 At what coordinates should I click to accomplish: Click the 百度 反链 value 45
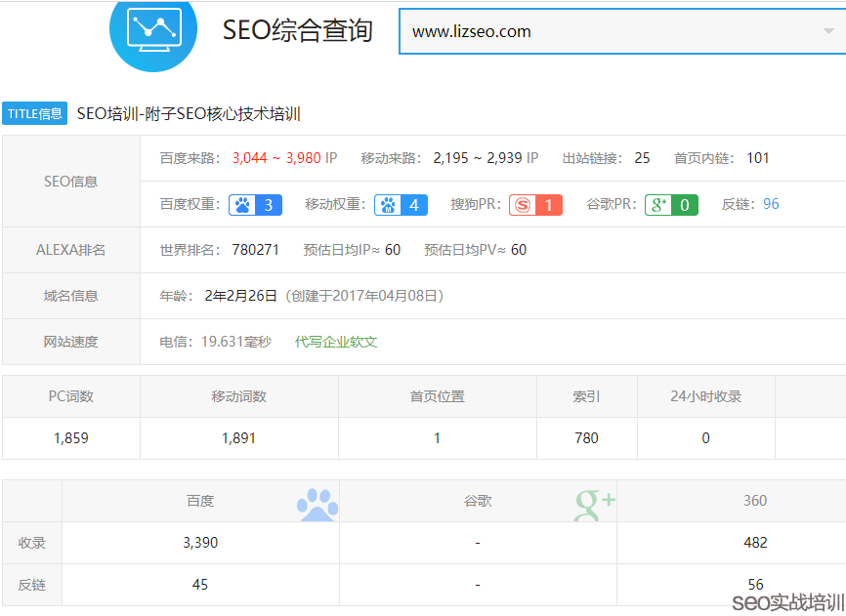click(200, 585)
